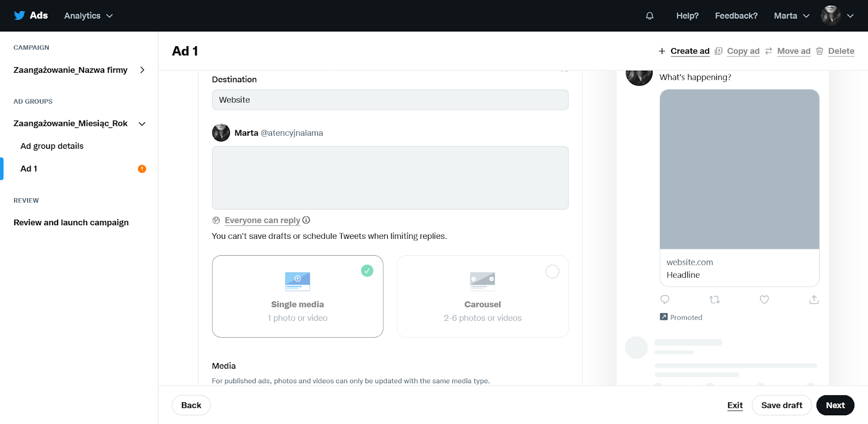
Task: Open Ad group details in sidebar
Action: click(x=52, y=146)
